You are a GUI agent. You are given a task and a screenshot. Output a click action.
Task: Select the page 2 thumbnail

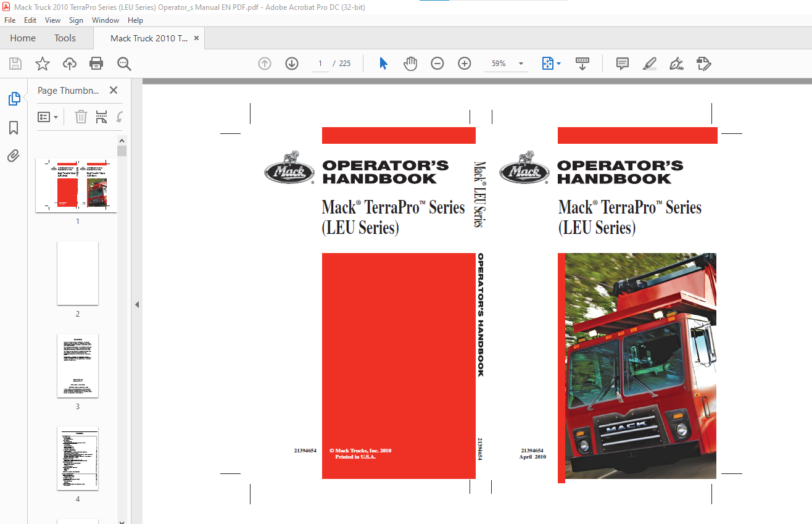[78, 273]
